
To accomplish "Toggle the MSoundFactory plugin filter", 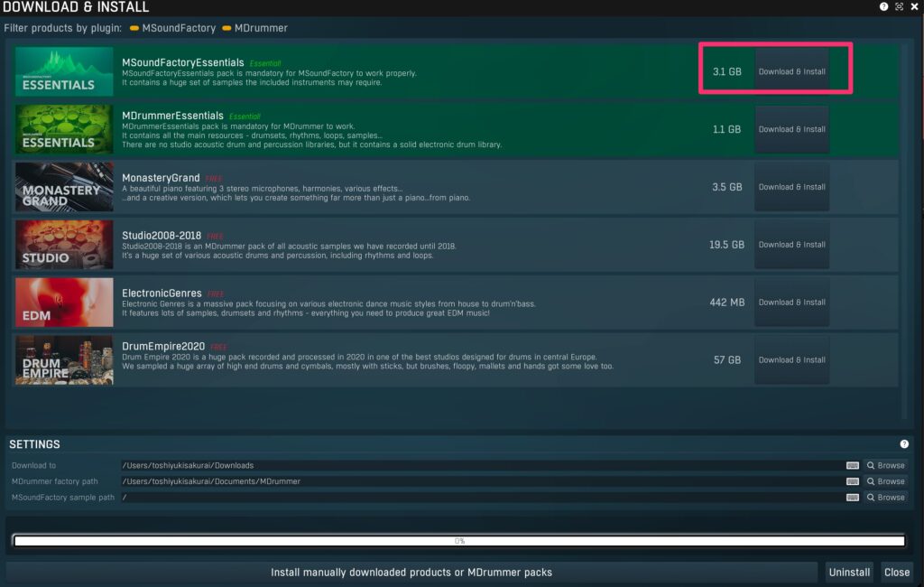I will (172, 28).
